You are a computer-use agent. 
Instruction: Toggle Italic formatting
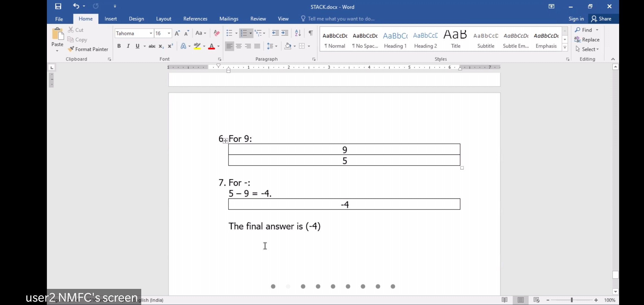point(128,46)
